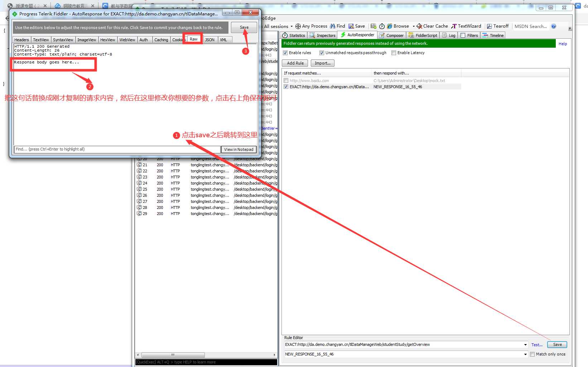
Task: Open the Browse dropdown arrow
Action: tap(414, 26)
